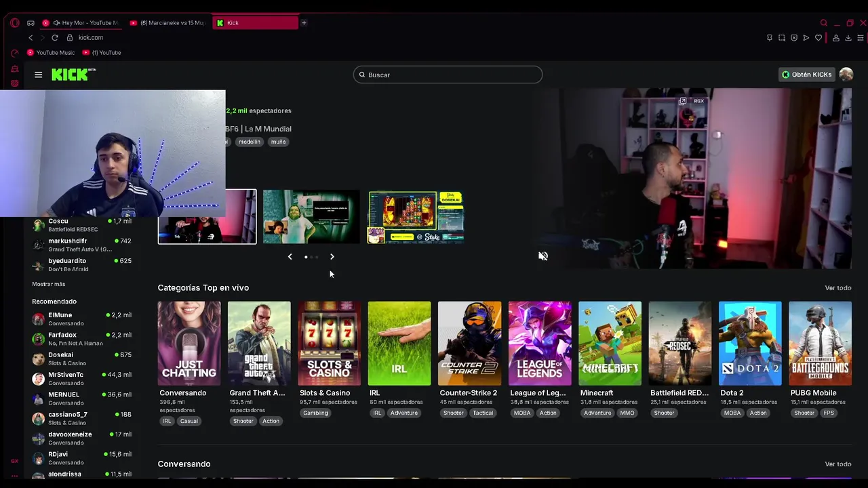The image size is (868, 488).
Task: Switch to Marcianeke vs 15 tab
Action: (168, 23)
